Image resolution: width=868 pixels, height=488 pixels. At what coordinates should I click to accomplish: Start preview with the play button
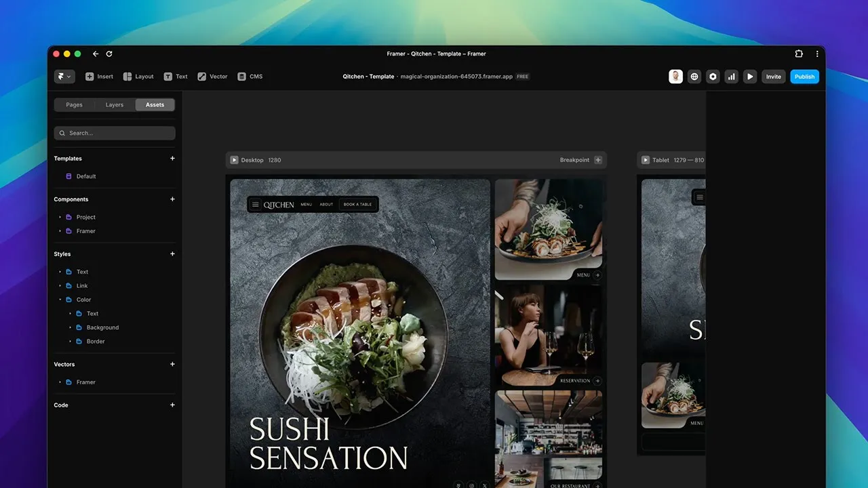coord(750,77)
